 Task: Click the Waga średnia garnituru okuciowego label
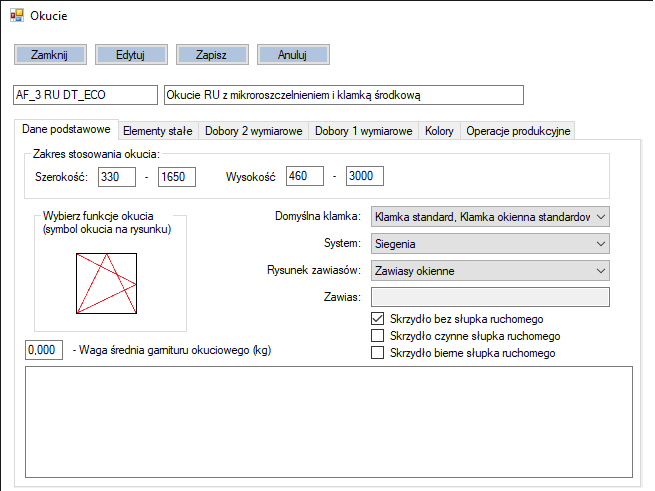point(172,350)
